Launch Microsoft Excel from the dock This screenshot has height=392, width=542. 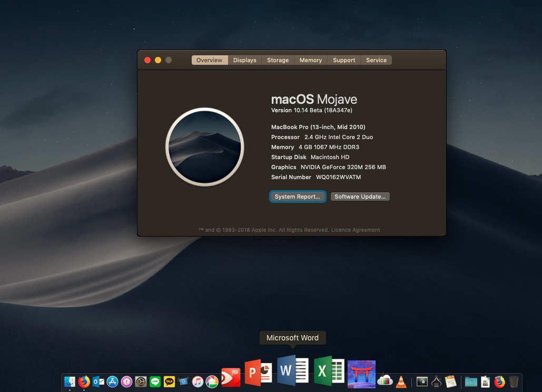[x=329, y=371]
